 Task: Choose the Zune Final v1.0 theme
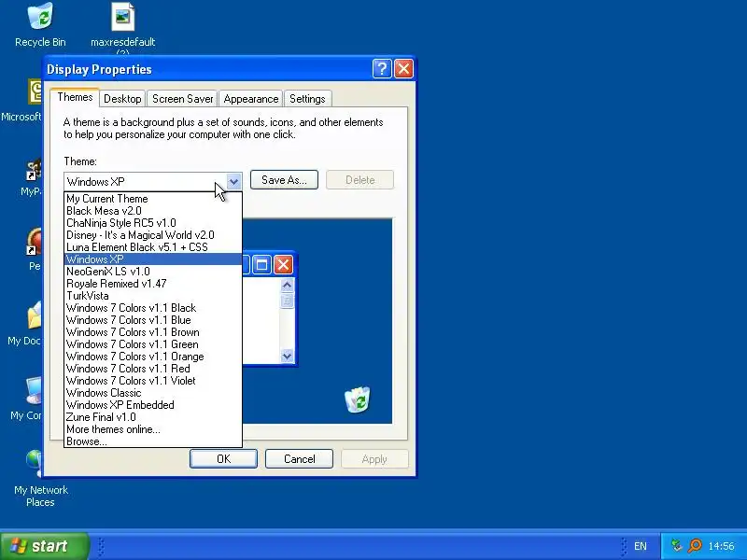click(153, 417)
